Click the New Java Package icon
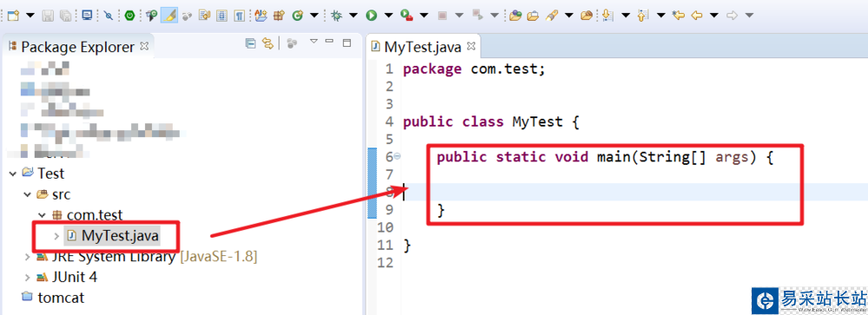 [279, 16]
